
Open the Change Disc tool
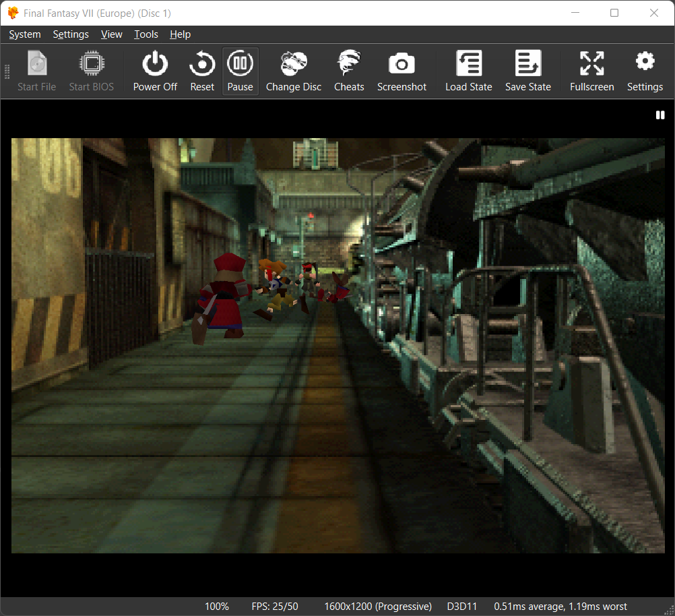[294, 71]
